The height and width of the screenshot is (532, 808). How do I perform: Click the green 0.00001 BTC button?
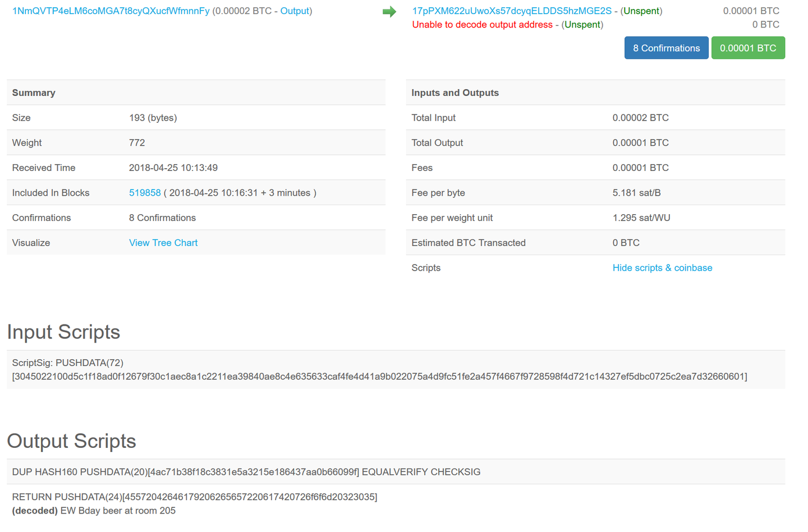click(x=748, y=48)
